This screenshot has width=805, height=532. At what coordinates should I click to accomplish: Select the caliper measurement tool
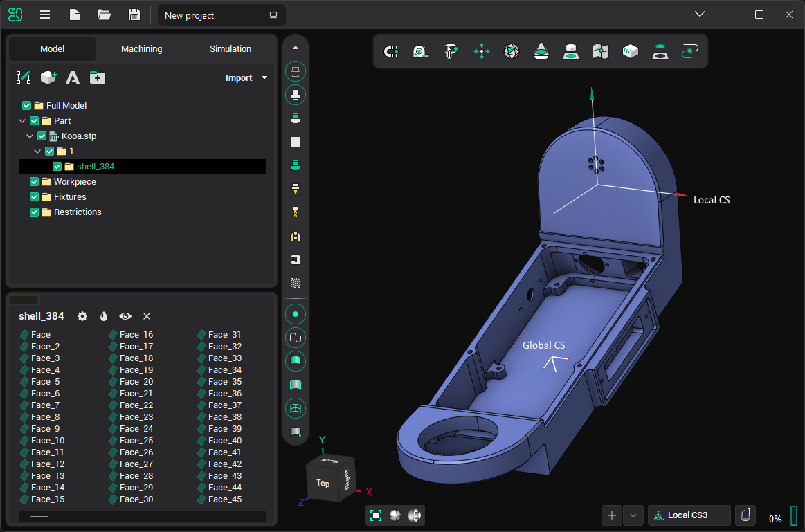(x=451, y=51)
